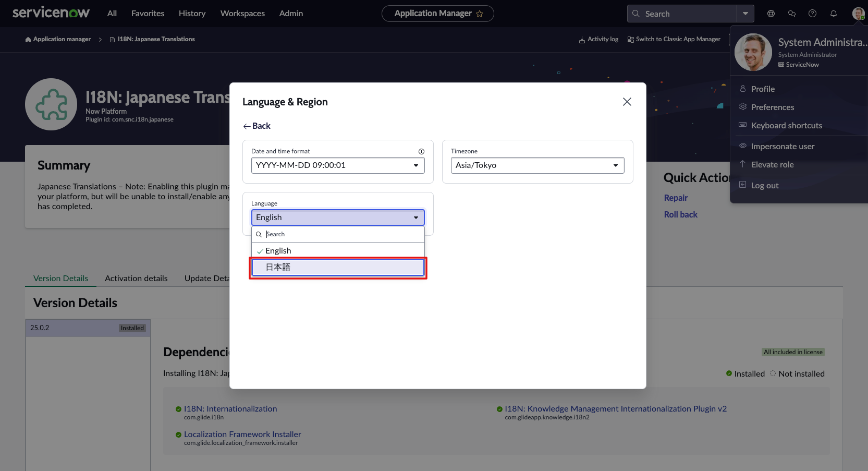
Task: Click the info icon beside Date and time format
Action: pos(421,151)
